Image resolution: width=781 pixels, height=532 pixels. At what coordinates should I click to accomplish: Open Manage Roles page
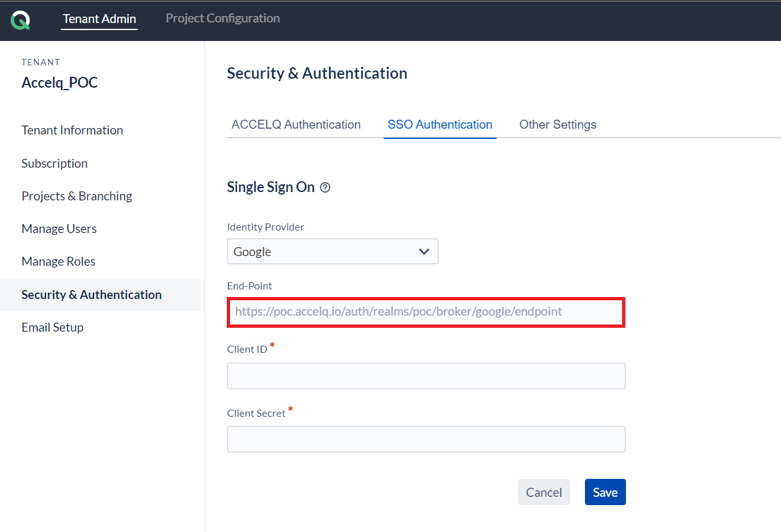[58, 261]
